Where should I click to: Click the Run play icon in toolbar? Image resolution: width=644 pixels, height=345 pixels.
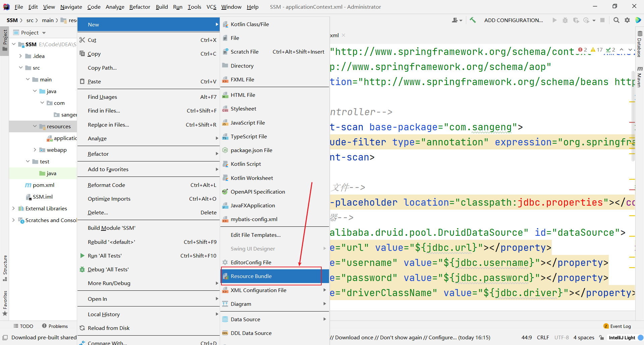554,20
